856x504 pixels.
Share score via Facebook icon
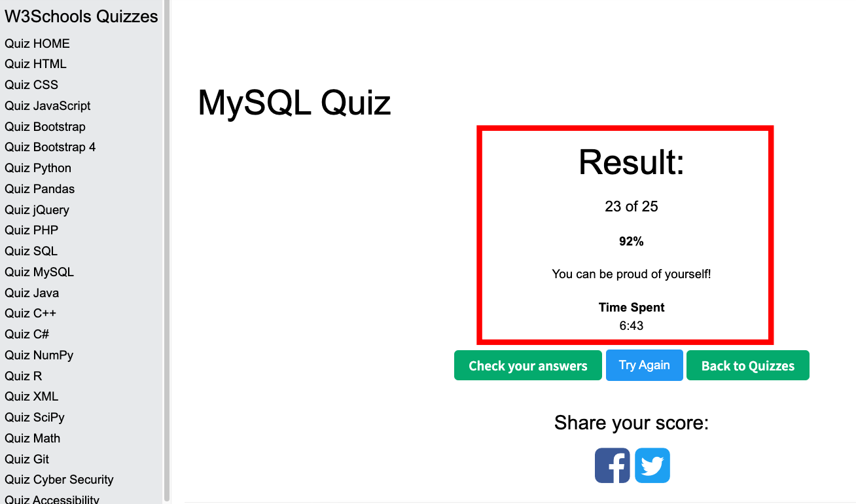pos(613,465)
